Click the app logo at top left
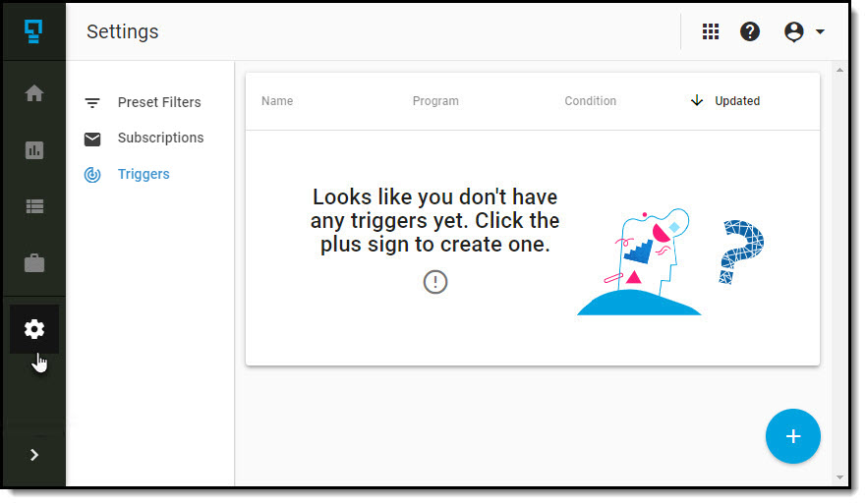The image size is (866, 504). click(33, 31)
